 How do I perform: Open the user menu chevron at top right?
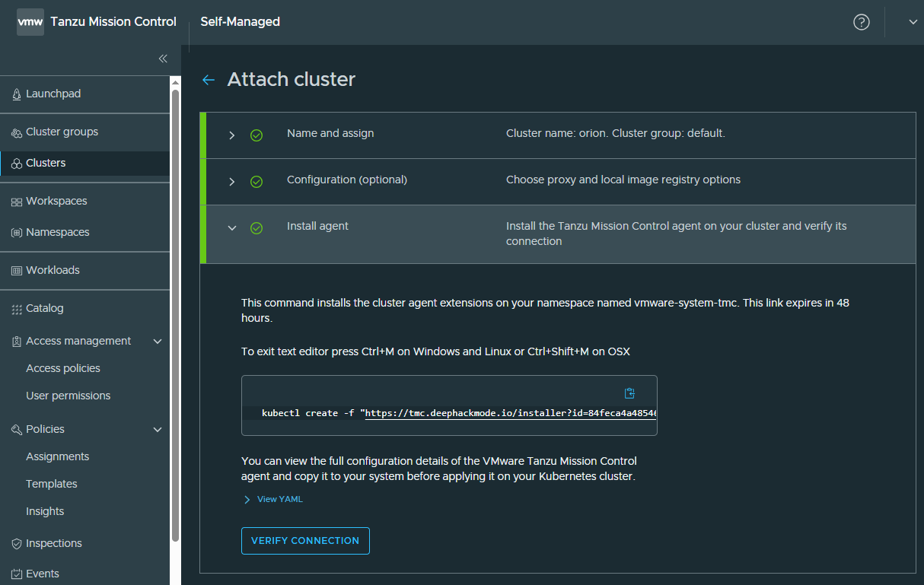pyautogui.click(x=913, y=22)
